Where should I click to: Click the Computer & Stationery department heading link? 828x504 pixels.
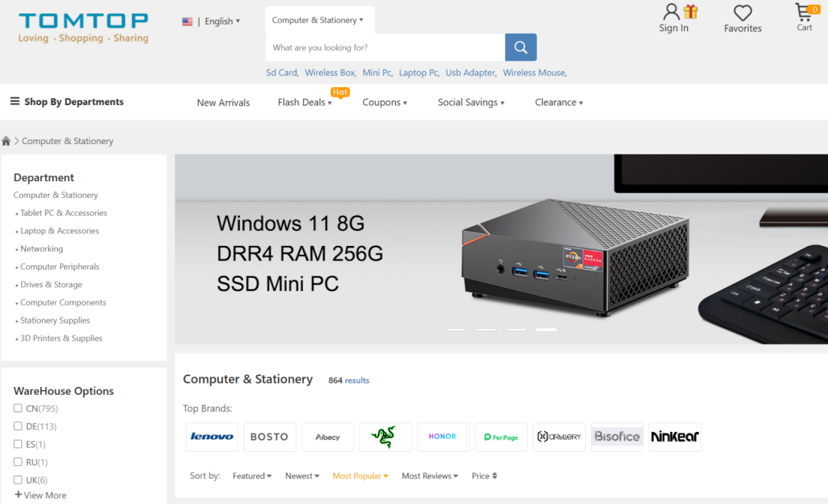pos(56,195)
